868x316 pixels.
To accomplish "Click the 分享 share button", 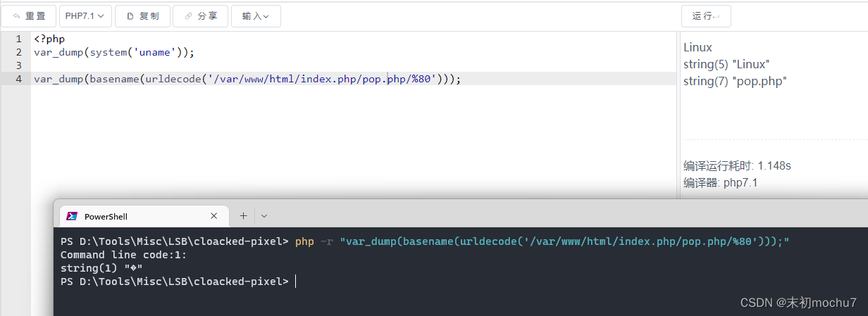I will point(200,15).
